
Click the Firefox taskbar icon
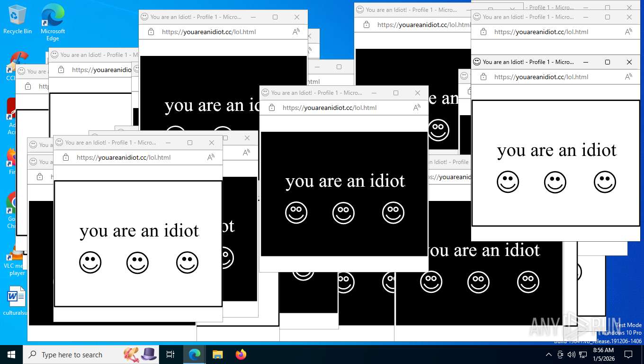241,355
